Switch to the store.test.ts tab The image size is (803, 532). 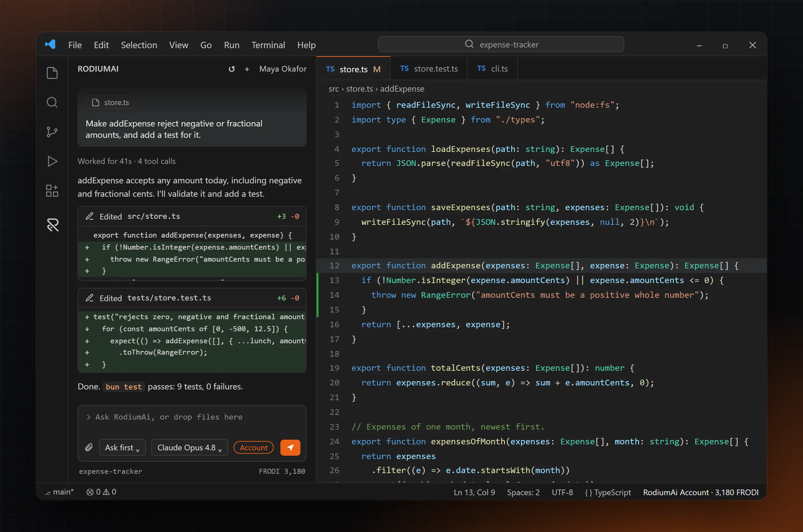pyautogui.click(x=429, y=69)
